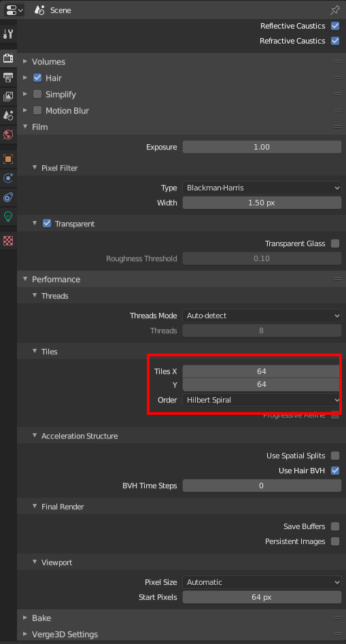The width and height of the screenshot is (346, 644).
Task: Click the Scene icon in the header
Action: [39, 10]
